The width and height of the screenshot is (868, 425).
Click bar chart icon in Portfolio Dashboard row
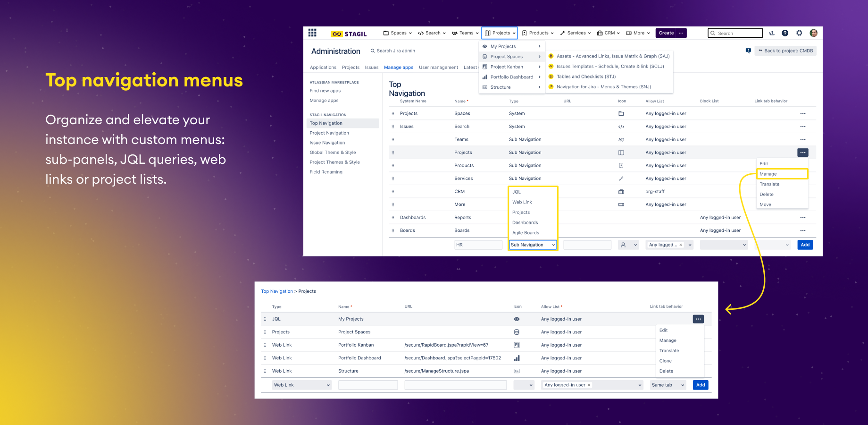coord(517,358)
